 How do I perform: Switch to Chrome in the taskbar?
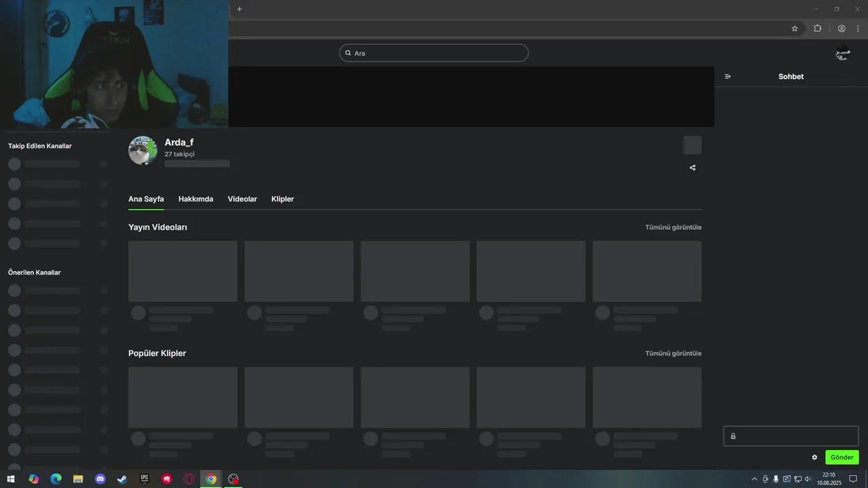pos(212,479)
